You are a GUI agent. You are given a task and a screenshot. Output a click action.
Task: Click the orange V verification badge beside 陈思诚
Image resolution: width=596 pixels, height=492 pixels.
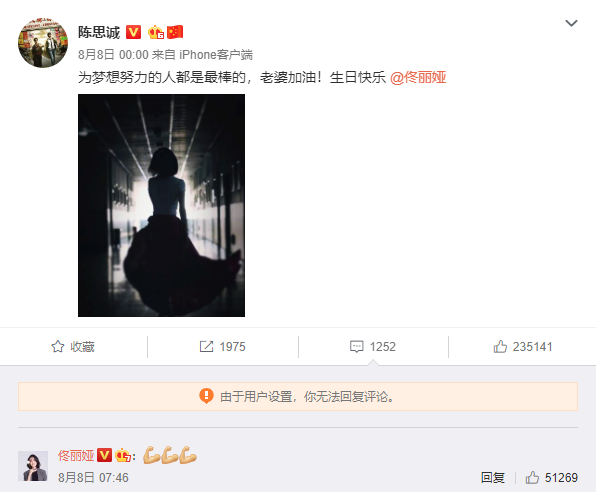(x=133, y=32)
